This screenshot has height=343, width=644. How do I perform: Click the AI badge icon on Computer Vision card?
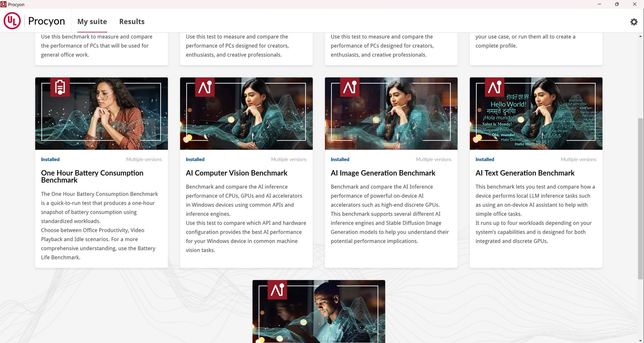[205, 87]
